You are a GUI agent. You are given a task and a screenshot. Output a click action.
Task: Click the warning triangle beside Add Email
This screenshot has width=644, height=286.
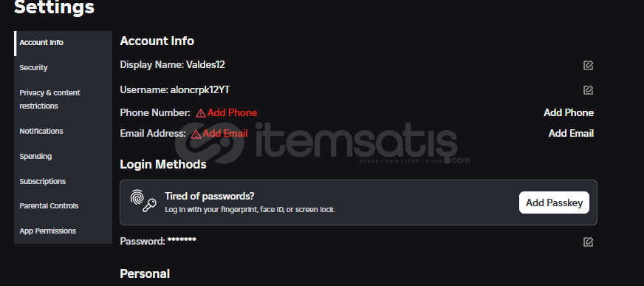(x=196, y=134)
